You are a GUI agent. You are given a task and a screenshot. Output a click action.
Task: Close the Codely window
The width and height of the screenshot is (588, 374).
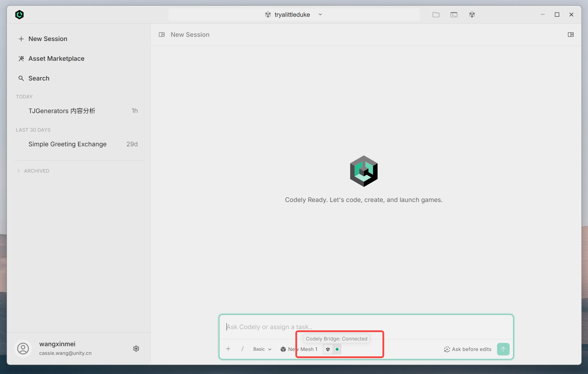click(x=571, y=15)
